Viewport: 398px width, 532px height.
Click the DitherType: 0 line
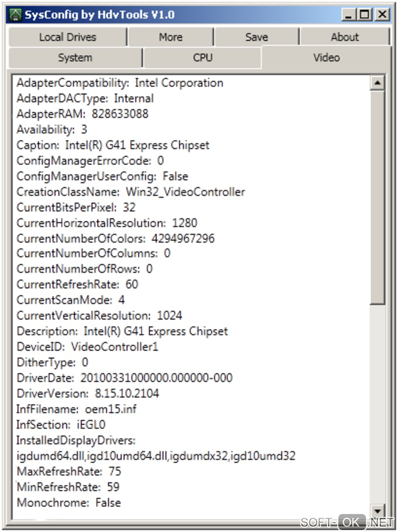coord(52,362)
